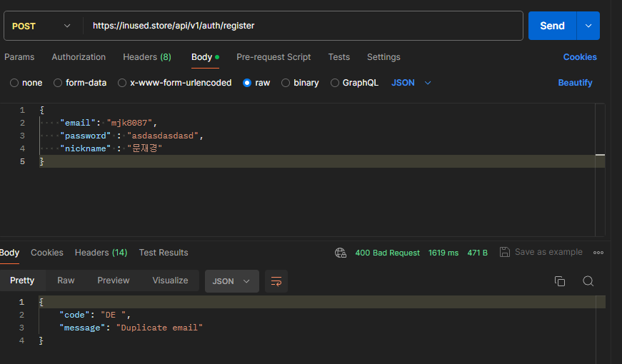
Task: Click the "nickname" line in request body
Action: click(111, 148)
